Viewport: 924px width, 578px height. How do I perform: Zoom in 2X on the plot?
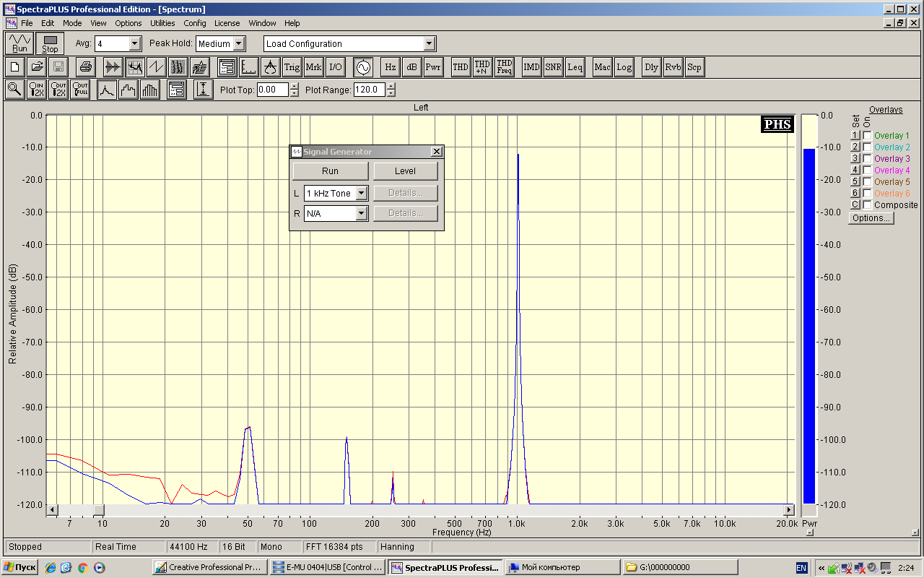37,90
